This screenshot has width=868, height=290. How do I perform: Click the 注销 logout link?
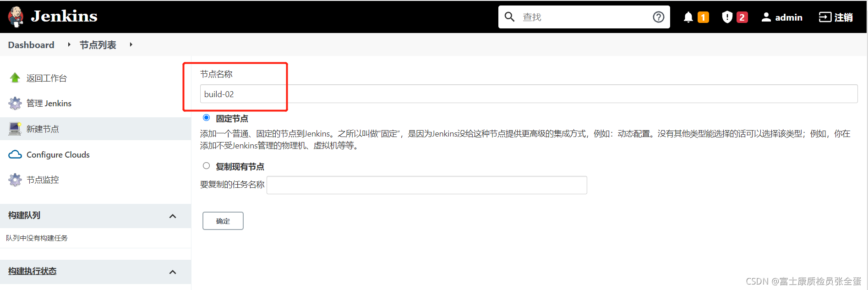(836, 17)
